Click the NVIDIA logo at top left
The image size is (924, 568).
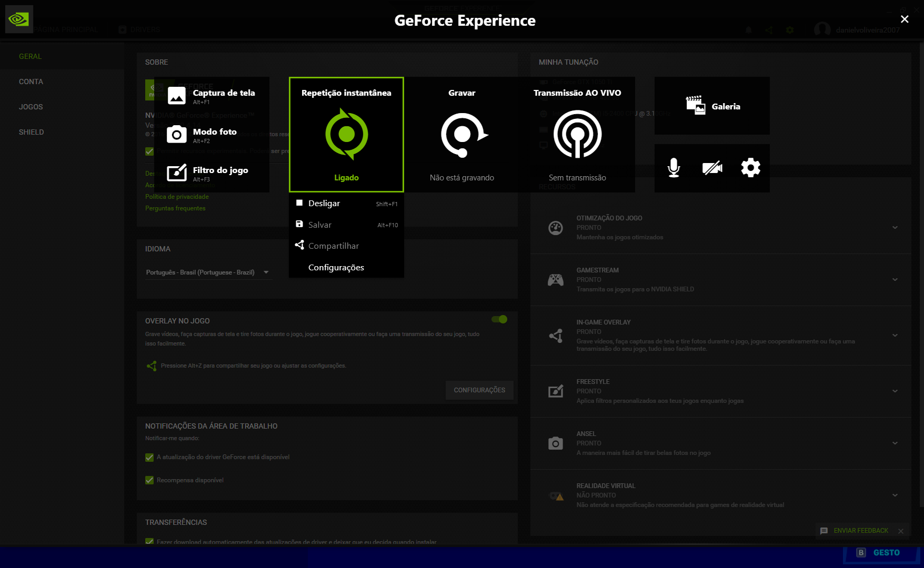19,19
